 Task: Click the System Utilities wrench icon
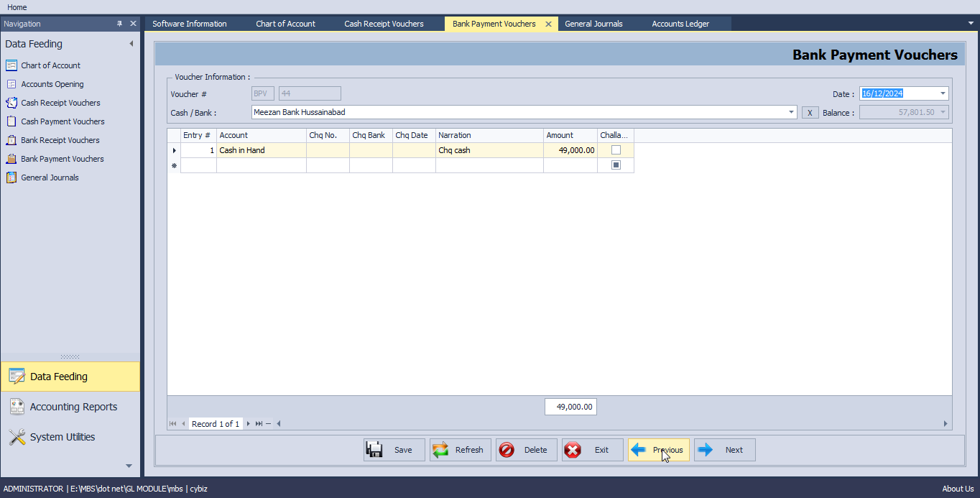point(17,437)
